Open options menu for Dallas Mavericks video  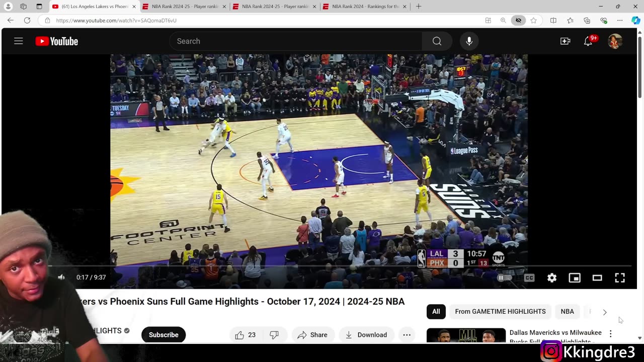[x=610, y=334]
